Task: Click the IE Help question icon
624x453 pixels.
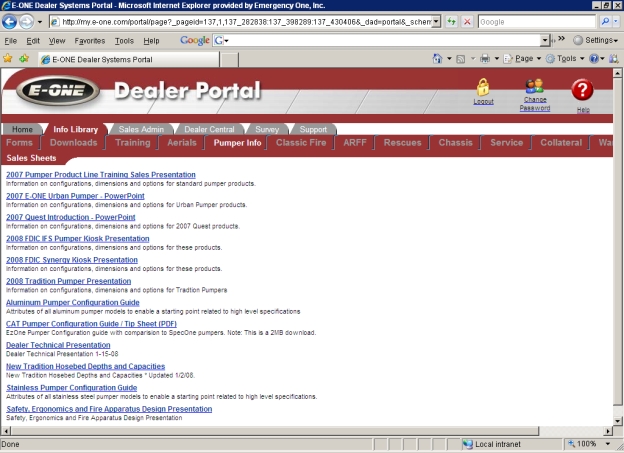Action: coord(594,59)
